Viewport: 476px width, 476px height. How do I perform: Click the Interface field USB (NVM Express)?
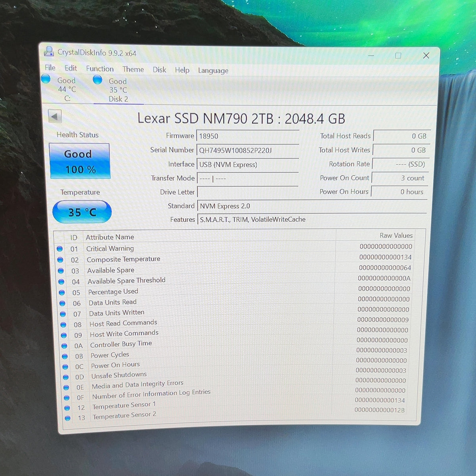pyautogui.click(x=248, y=164)
